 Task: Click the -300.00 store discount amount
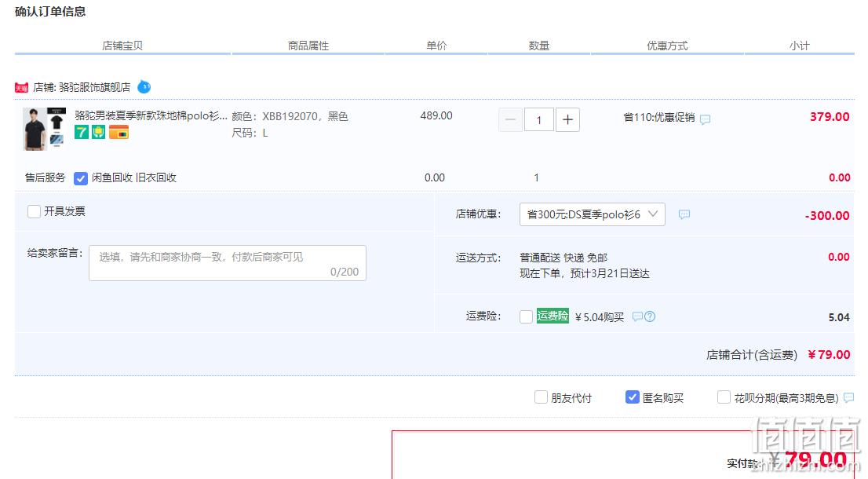[827, 216]
